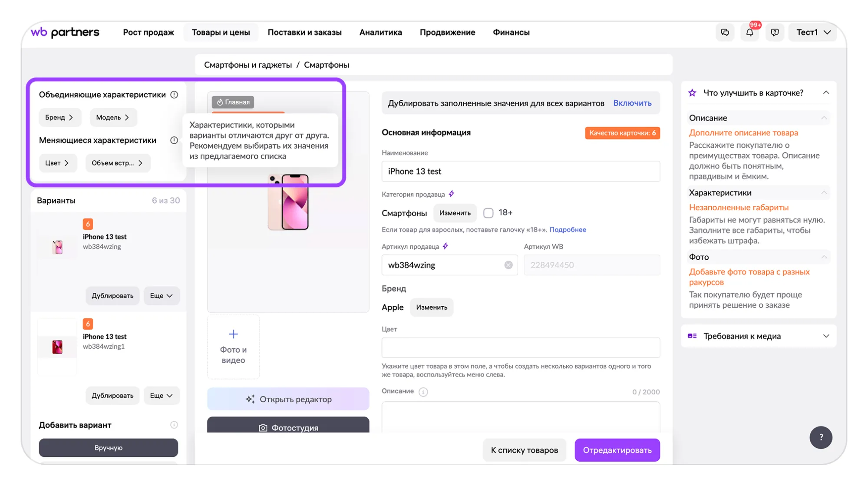The image size is (868, 486).
Task: Collapse the Что улучшить в карточке panel
Action: (826, 93)
